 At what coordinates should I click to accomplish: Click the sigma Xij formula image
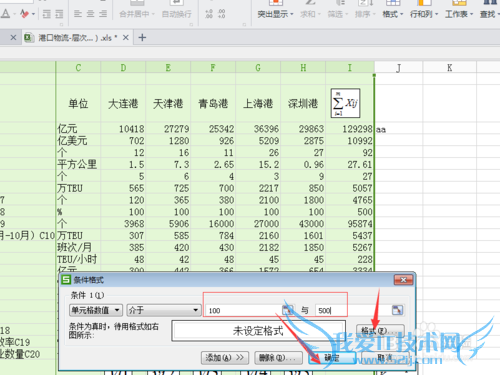[345, 103]
